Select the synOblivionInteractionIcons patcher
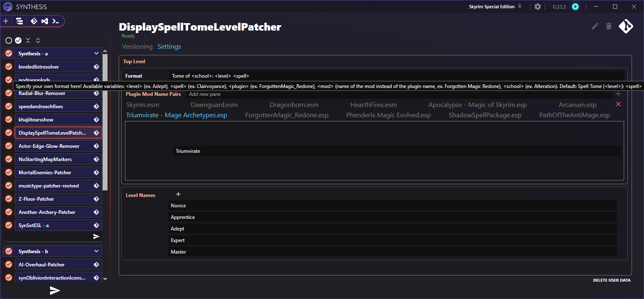Screen dimensions: 644x299 pyautogui.click(x=59, y=278)
